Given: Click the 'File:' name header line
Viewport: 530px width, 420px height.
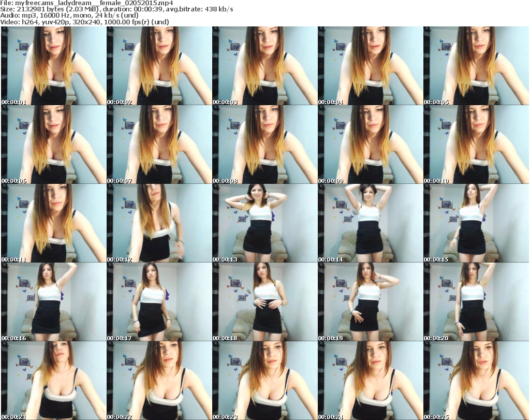Looking at the screenshot, I should [86, 3].
